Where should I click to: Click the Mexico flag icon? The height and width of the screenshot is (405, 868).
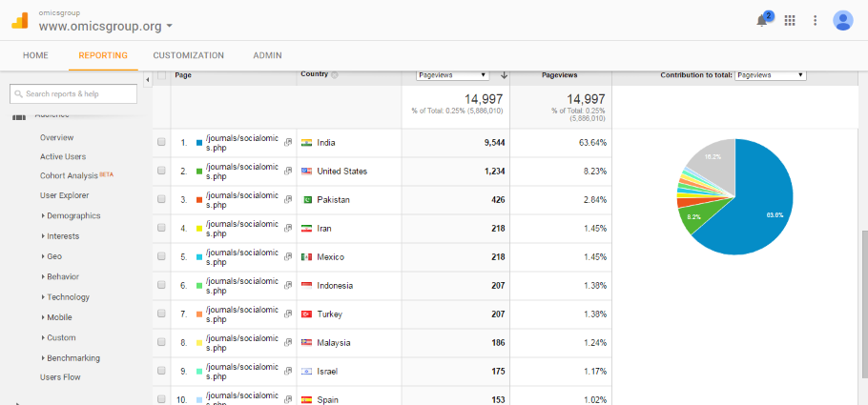point(307,256)
